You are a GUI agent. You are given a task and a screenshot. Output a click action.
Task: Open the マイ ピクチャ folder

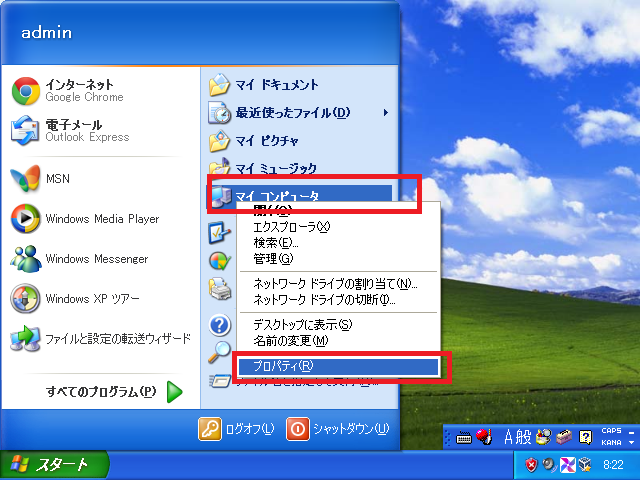coord(299,141)
